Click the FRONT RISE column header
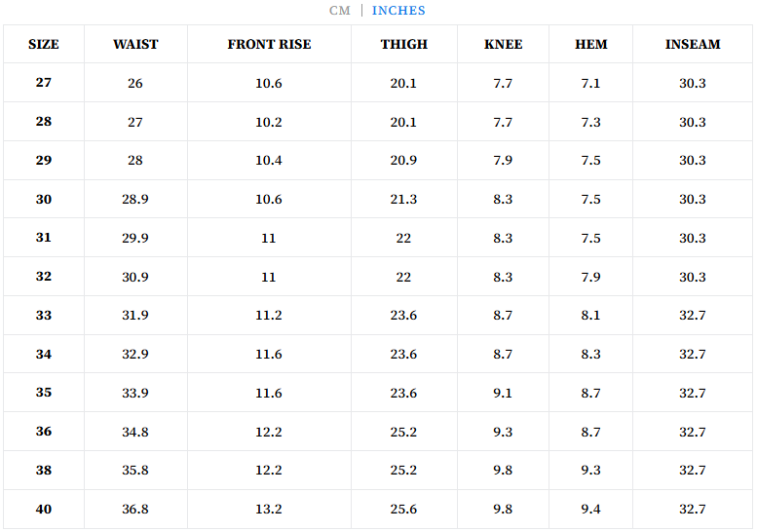This screenshot has width=757, height=532. [269, 45]
